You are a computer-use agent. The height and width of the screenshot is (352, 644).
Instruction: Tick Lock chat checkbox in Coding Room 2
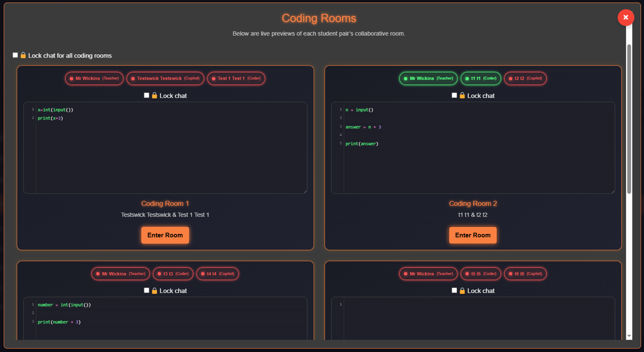click(x=454, y=95)
